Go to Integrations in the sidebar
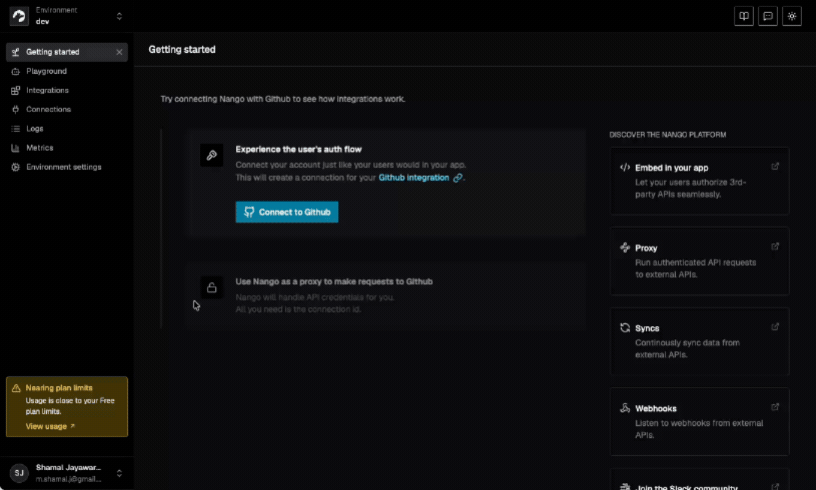The image size is (816, 490). pos(67,91)
